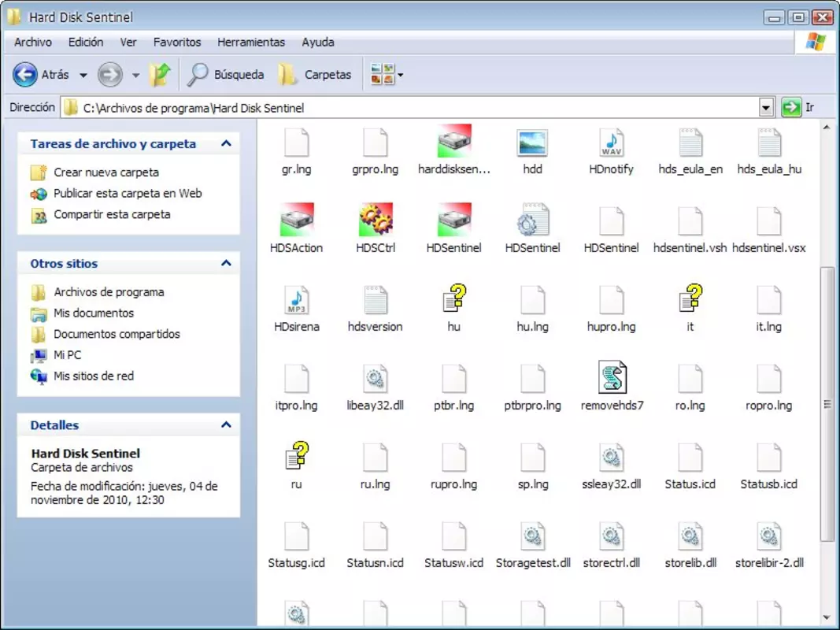The height and width of the screenshot is (630, 840).
Task: Go to Mis documentos
Action: pyautogui.click(x=94, y=313)
